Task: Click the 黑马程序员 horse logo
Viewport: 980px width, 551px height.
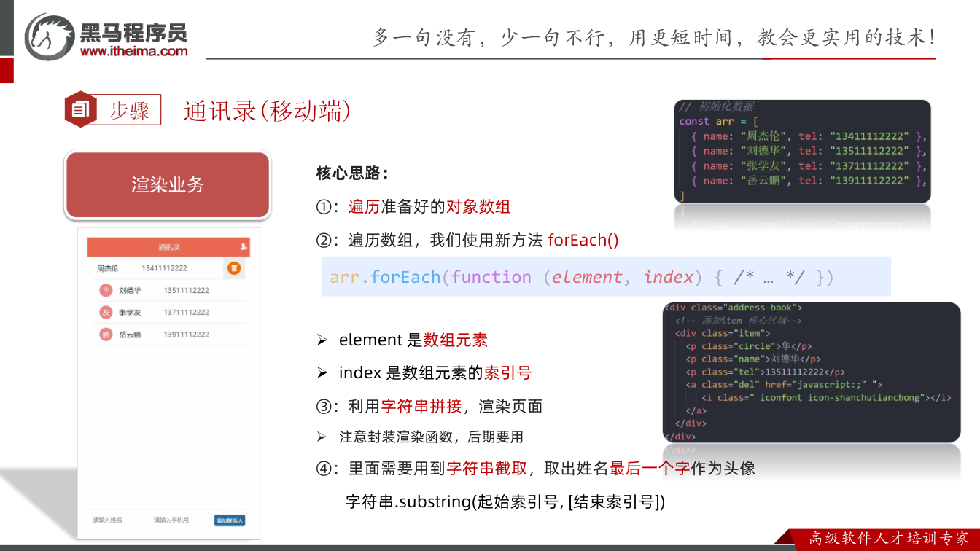Action: pos(50,36)
